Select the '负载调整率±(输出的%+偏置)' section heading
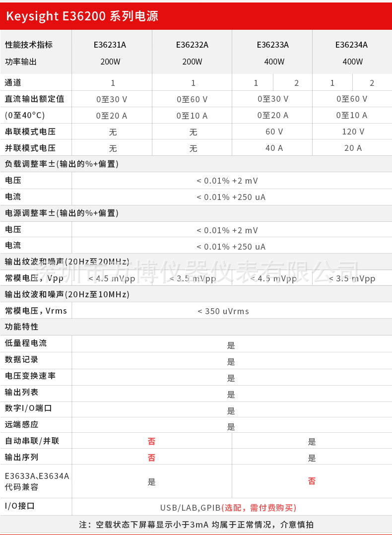Image resolution: width=392 pixels, height=535 pixels. (62, 164)
